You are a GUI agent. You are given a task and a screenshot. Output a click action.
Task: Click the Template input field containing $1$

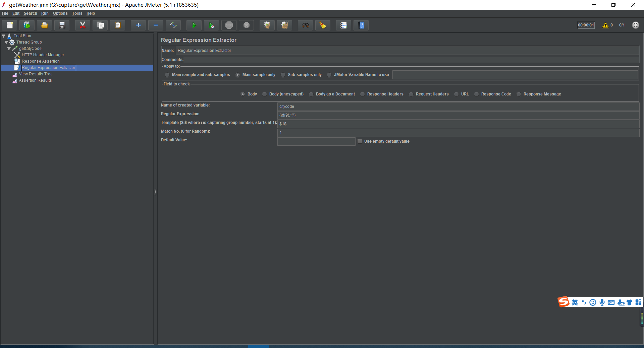(458, 124)
